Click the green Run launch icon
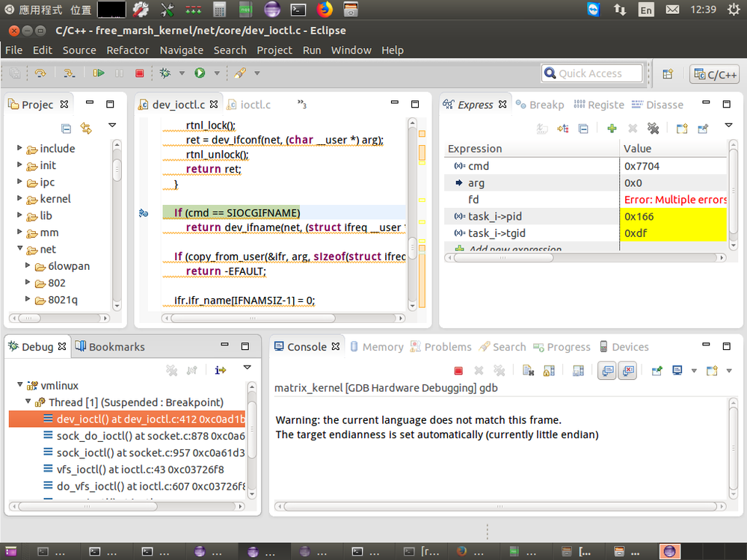 click(x=200, y=73)
